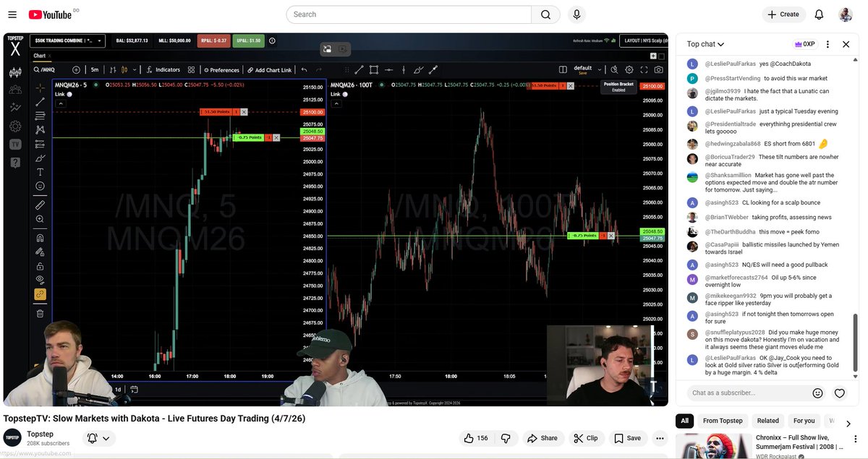Enter chart fullscreen mode

tap(644, 70)
